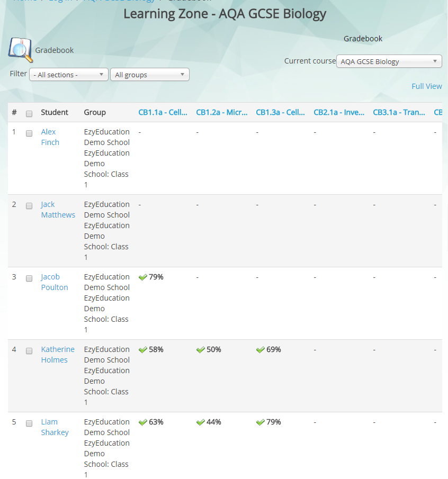Click the green check beside Jacob Poulton's 79%
This screenshot has height=479, width=448.
pyautogui.click(x=142, y=277)
